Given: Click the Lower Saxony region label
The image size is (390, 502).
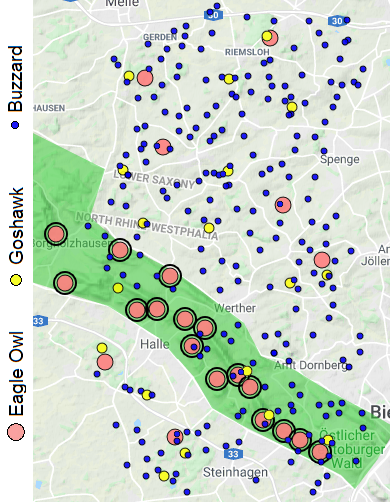Looking at the screenshot, I should [154, 179].
